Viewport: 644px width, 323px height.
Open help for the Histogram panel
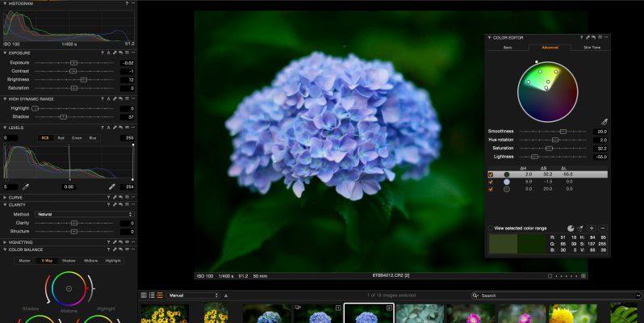(127, 3)
